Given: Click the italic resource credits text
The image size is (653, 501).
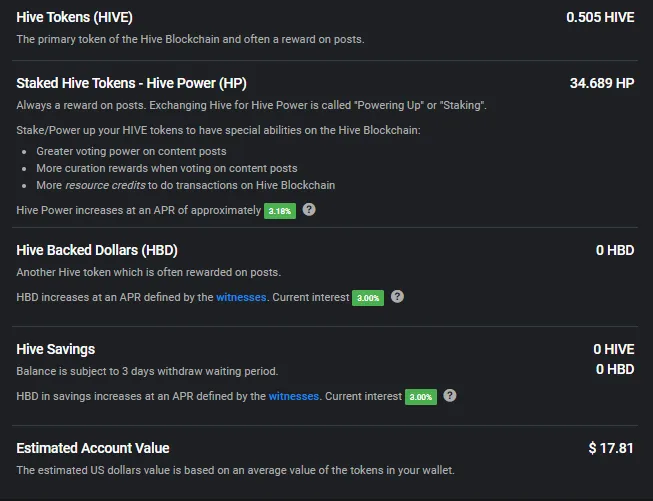Looking at the screenshot, I should pyautogui.click(x=105, y=185).
